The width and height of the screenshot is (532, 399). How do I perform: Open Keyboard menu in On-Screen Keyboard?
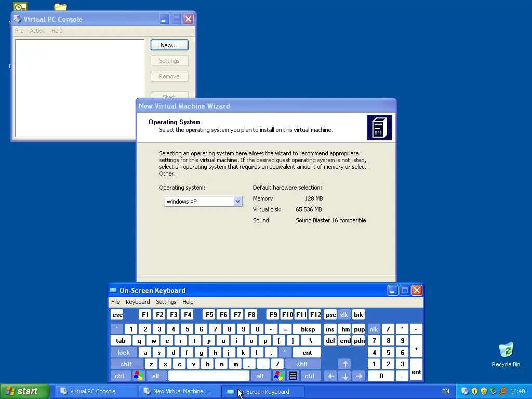coord(138,302)
